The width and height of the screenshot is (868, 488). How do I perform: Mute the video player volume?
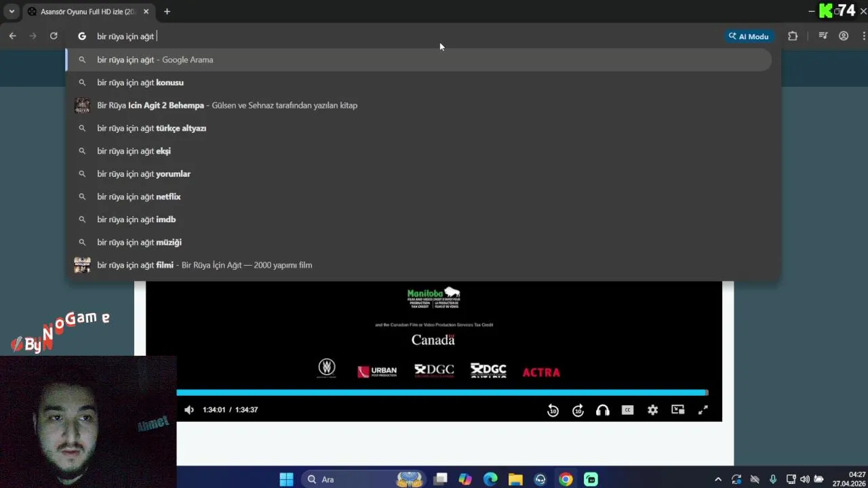[x=189, y=410]
